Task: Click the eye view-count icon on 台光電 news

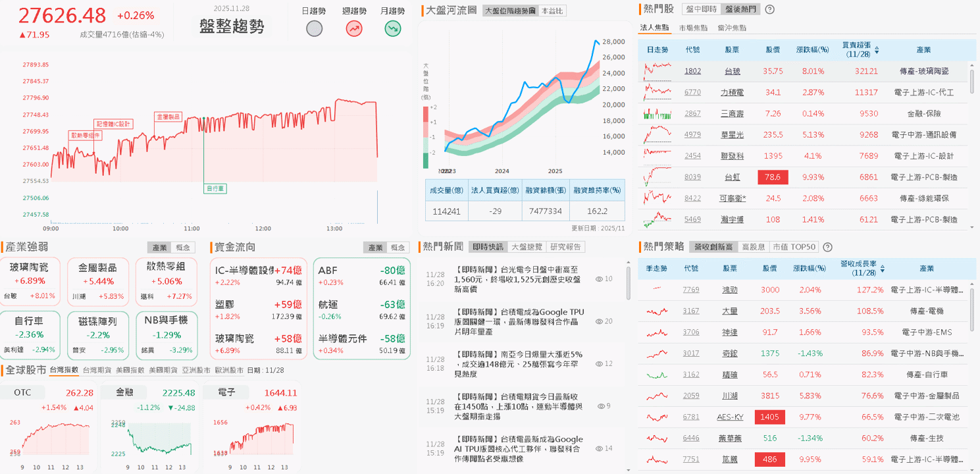Action: click(x=599, y=279)
